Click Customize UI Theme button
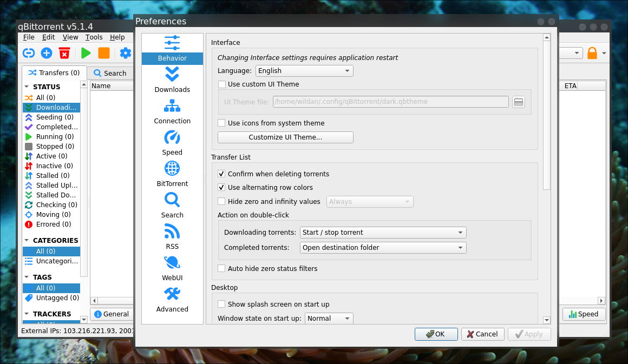 [285, 137]
